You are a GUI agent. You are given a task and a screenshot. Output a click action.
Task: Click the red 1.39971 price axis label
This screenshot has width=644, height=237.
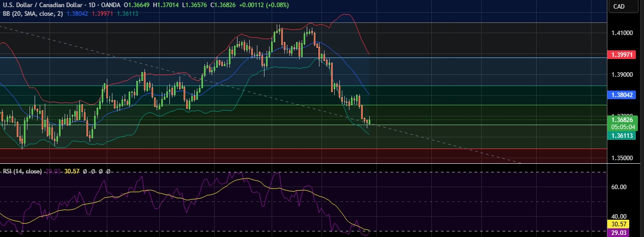coord(623,54)
